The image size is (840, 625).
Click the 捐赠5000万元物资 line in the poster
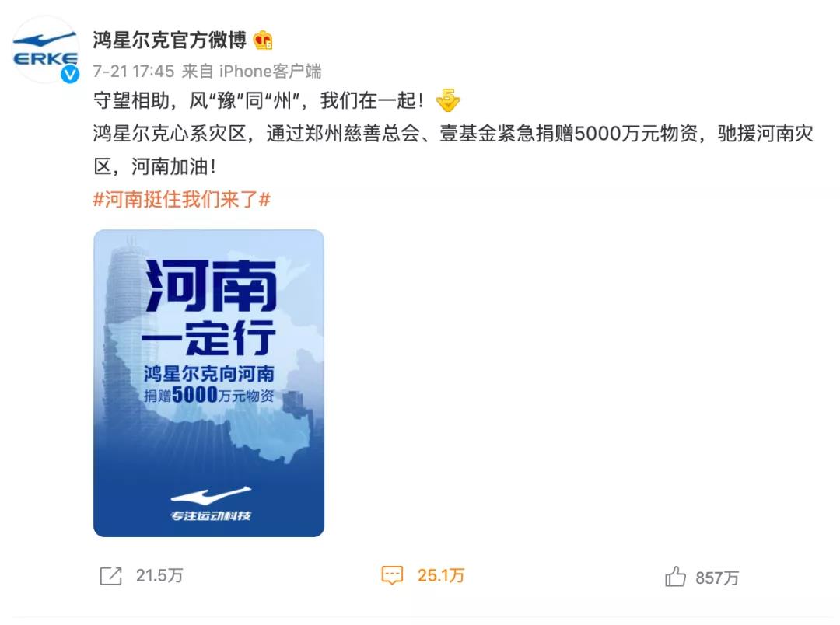click(209, 395)
